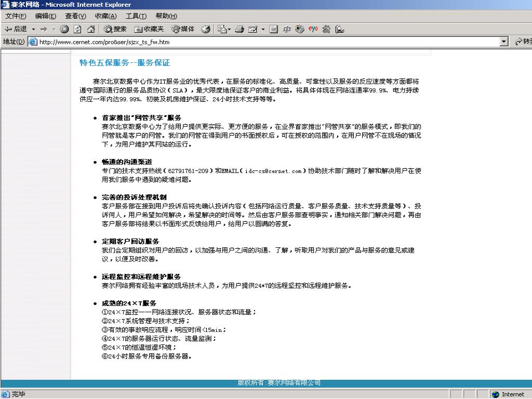Click the phone number 62791761-209
Viewport: 532px width, 399px height.
188,171
